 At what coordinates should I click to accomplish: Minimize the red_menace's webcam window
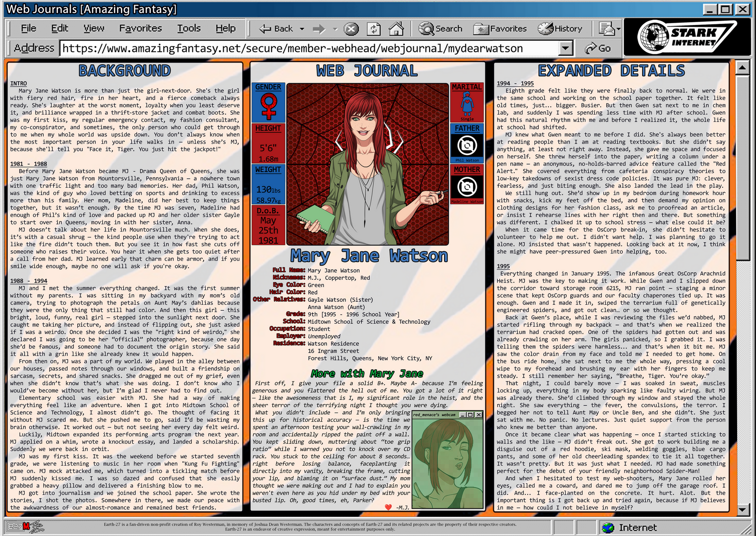[x=462, y=415]
